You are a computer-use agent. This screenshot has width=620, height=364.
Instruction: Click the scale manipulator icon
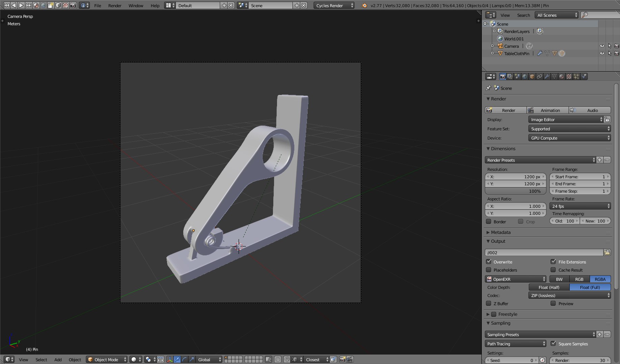point(192,360)
